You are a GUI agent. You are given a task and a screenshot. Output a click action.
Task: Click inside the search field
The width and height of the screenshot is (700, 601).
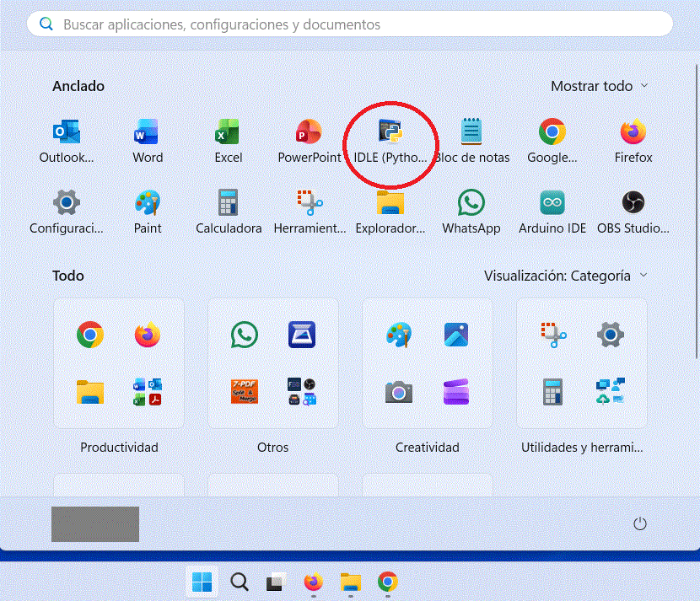(350, 24)
